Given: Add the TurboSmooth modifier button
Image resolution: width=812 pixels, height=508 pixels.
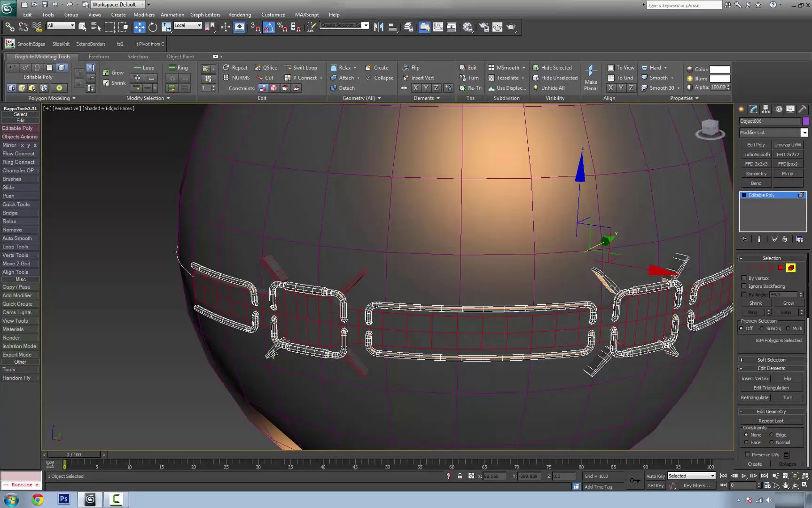Looking at the screenshot, I should (x=756, y=154).
